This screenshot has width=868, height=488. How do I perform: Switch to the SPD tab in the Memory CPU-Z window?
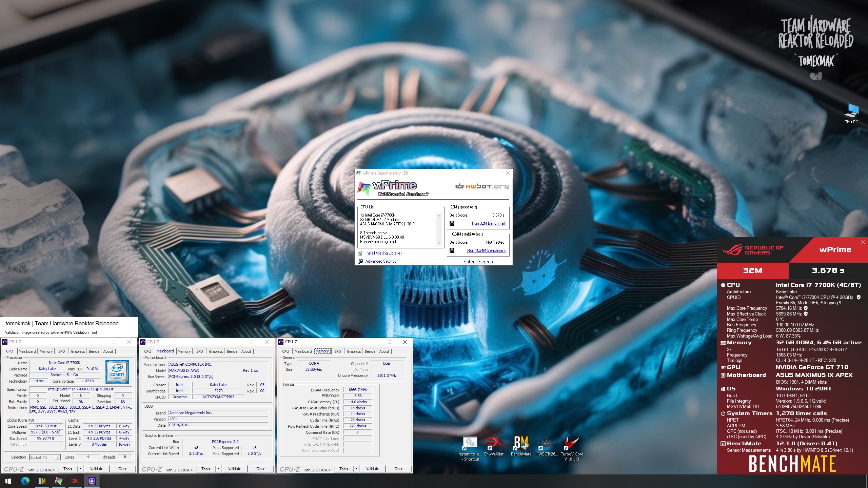[338, 351]
